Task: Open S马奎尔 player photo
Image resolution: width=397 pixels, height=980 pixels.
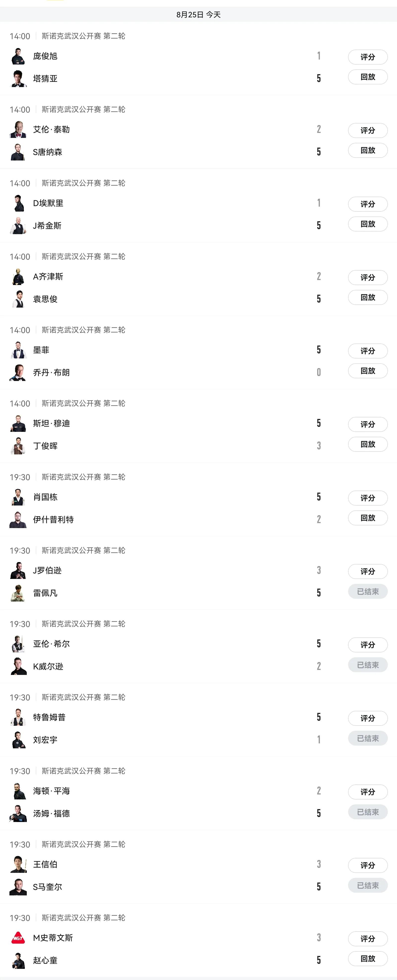Action: coord(18,887)
